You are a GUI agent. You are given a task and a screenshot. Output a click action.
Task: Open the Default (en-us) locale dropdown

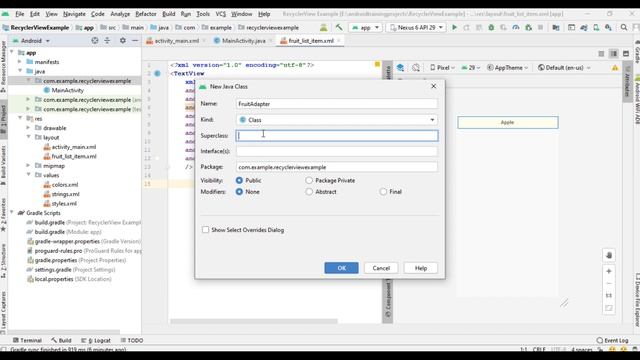(564, 67)
